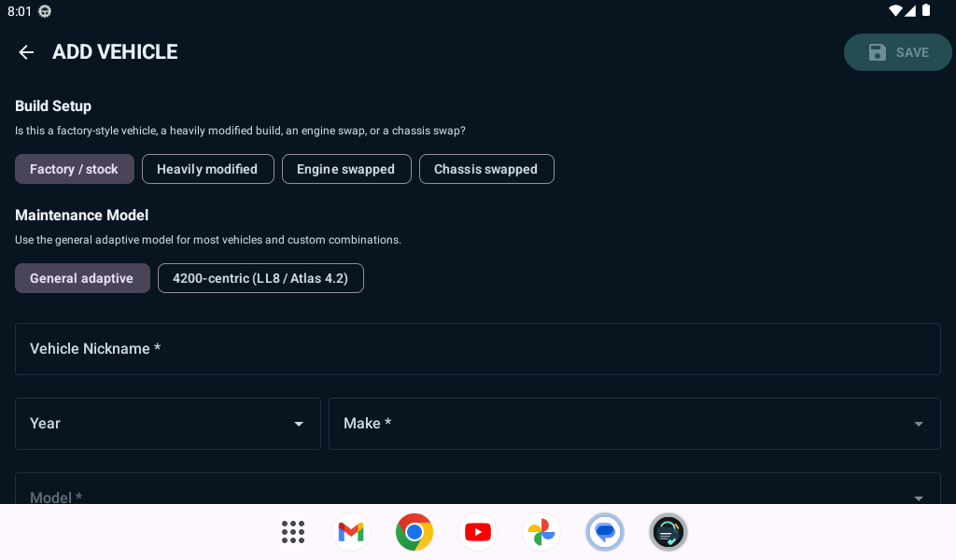This screenshot has height=560, width=956.
Task: Switch to the 4200-centric (LL8 / Atlas 4.2) model
Action: [260, 277]
